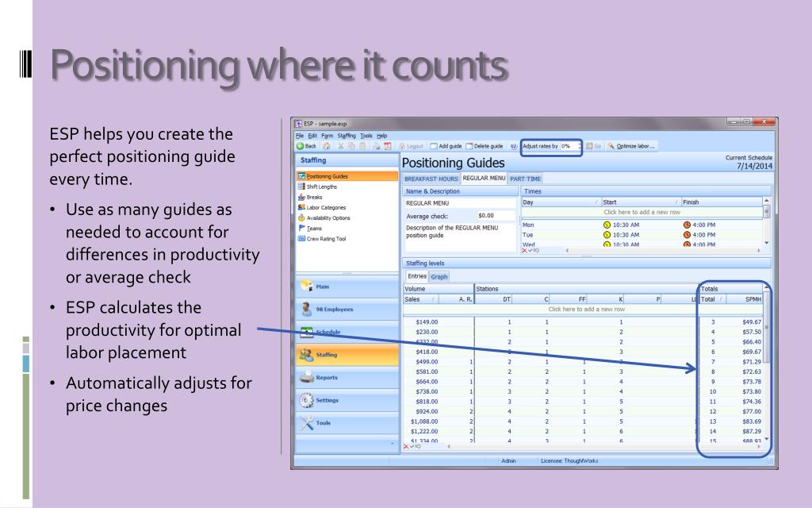Click the SPMH column header
Image resolution: width=812 pixels, height=508 pixels.
(x=745, y=299)
